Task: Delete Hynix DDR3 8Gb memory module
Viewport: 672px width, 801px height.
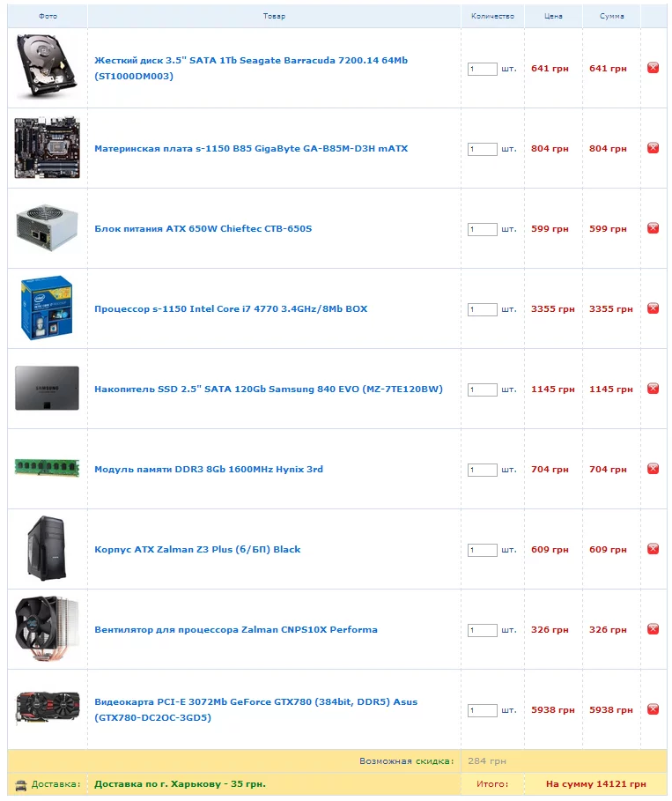Action: click(654, 469)
